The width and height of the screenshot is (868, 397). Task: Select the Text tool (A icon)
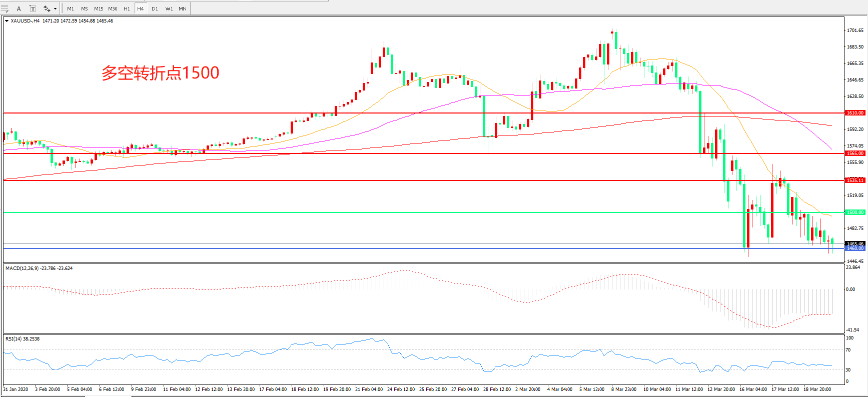(19, 8)
